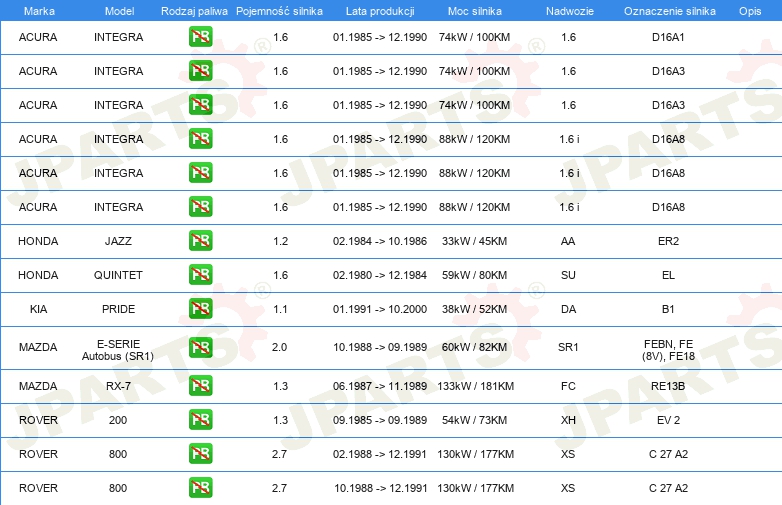Click the Model column header
Screen dimensions: 782x505
(x=119, y=11)
